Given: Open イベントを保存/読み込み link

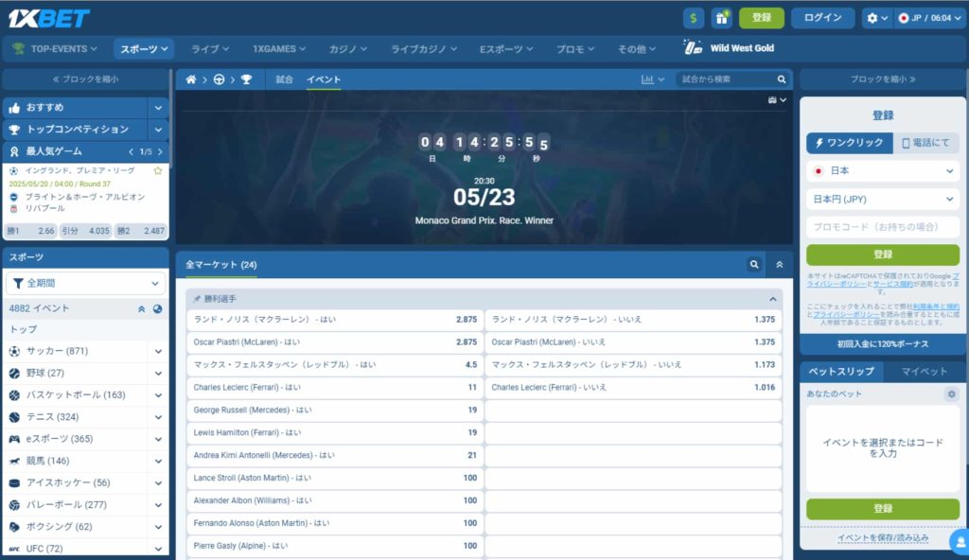Looking at the screenshot, I should click(x=883, y=537).
